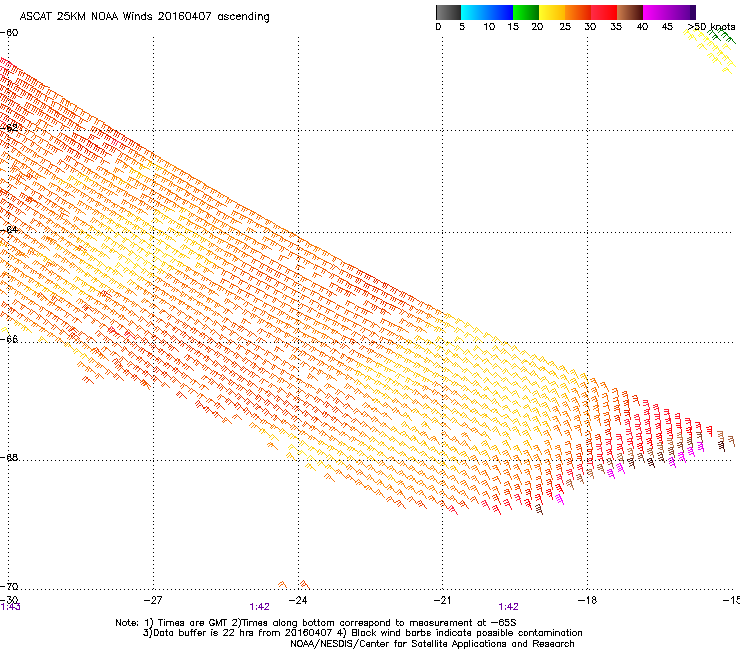Viewport: 740px width, 650px height.
Task: Click the cyan-blue 5-15 knots color band
Action: pos(487,12)
